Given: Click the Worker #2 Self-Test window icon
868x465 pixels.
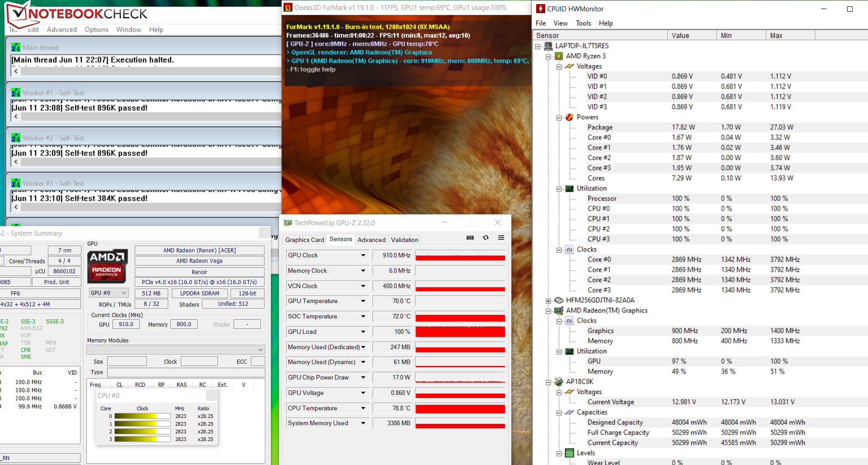Looking at the screenshot, I should (16, 138).
